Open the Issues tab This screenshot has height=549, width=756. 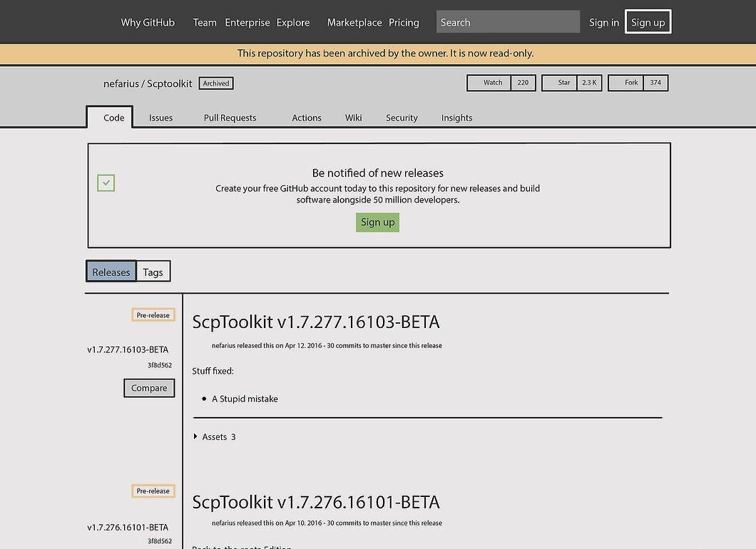tap(160, 118)
